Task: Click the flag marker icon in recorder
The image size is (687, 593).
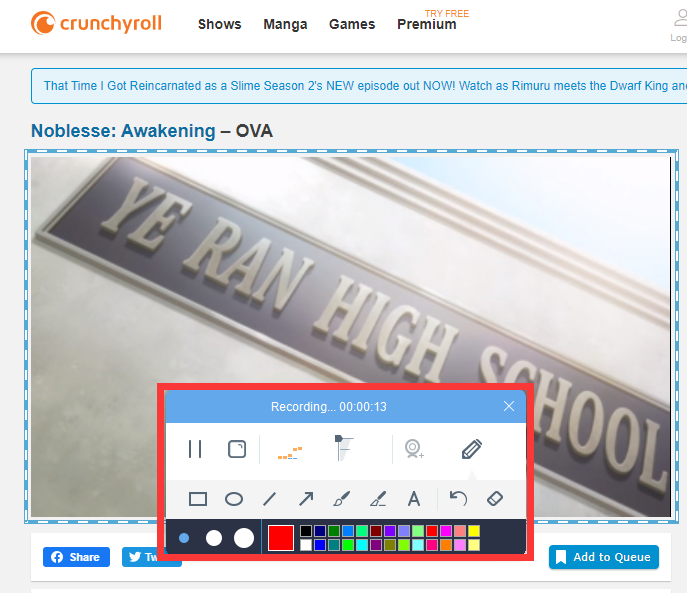Action: (344, 448)
